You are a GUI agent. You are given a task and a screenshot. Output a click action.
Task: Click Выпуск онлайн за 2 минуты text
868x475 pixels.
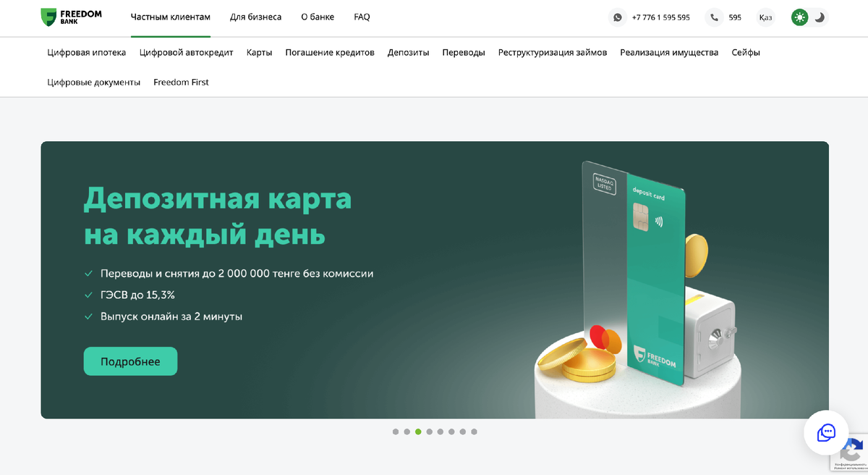pos(171,316)
